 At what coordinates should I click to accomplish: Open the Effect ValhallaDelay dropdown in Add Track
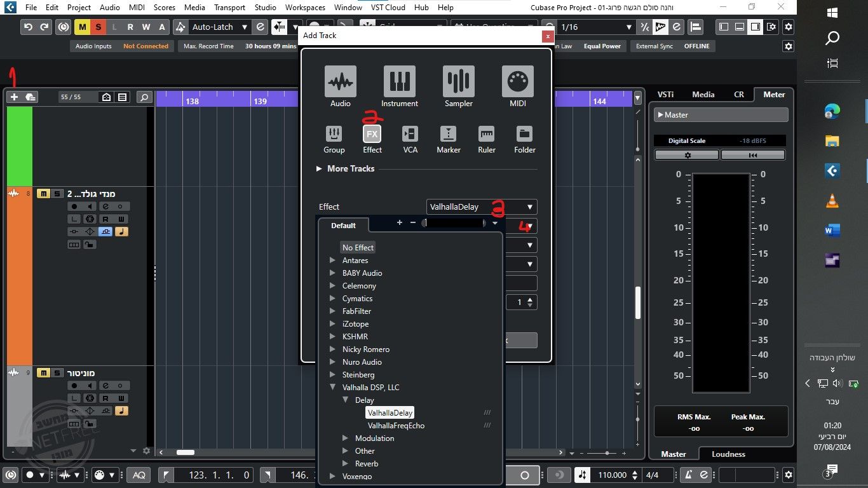[482, 207]
